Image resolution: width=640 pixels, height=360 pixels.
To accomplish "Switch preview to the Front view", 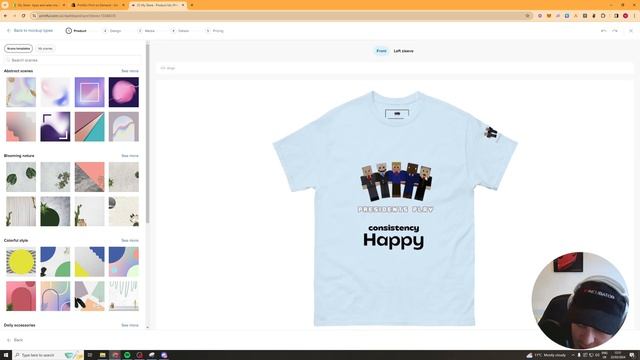I will point(381,51).
